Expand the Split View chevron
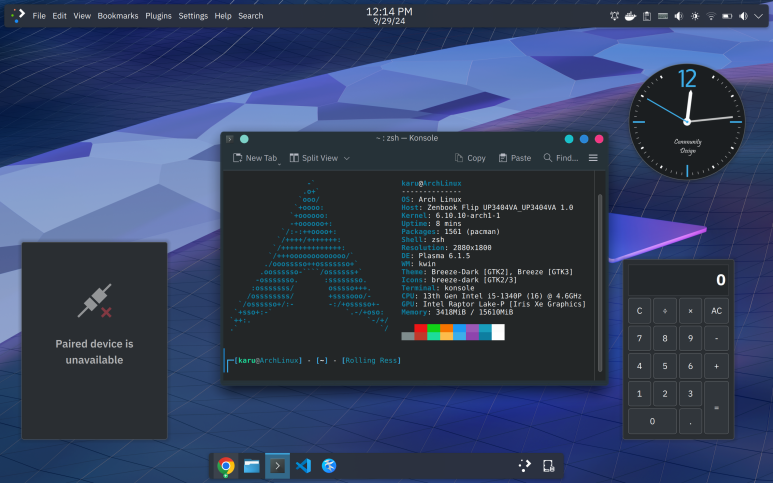The image size is (773, 483). [x=347, y=158]
